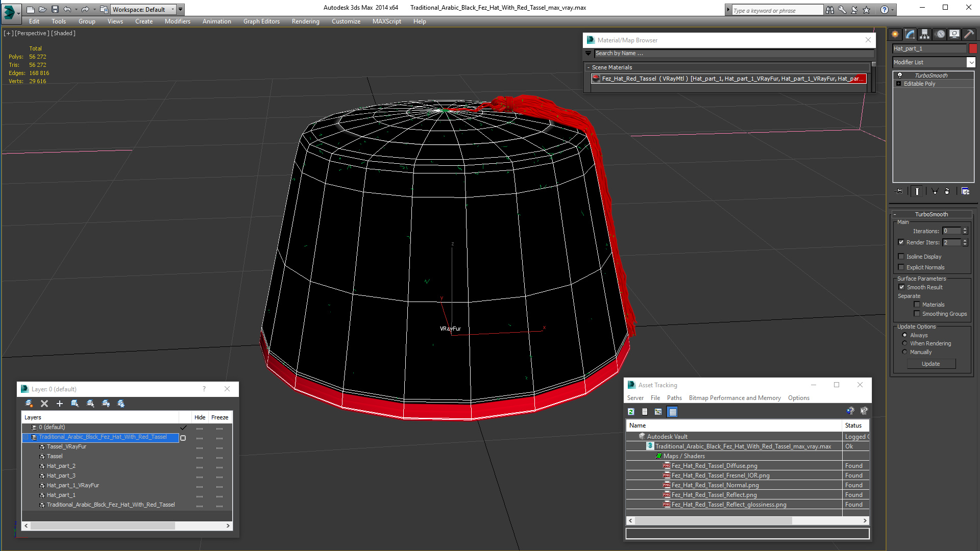The height and width of the screenshot is (551, 980).
Task: Click the New Scene icon in quick access toolbar
Action: (31, 9)
